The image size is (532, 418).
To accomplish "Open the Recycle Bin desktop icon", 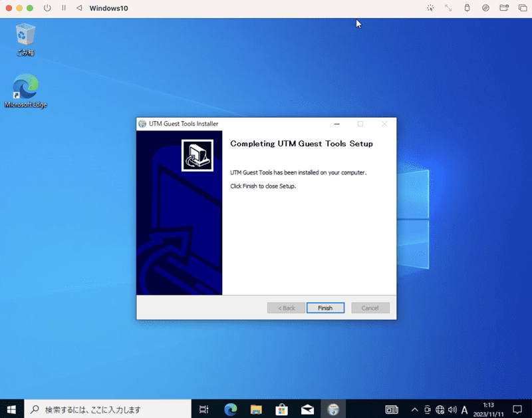I will [x=25, y=39].
